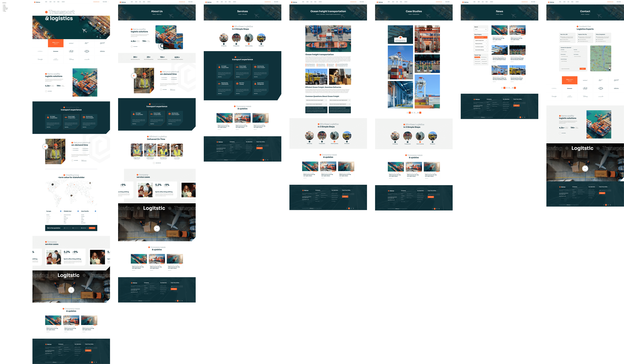Click previous-page arrow in News pagination
The height and width of the screenshot is (364, 624).
click(x=502, y=88)
